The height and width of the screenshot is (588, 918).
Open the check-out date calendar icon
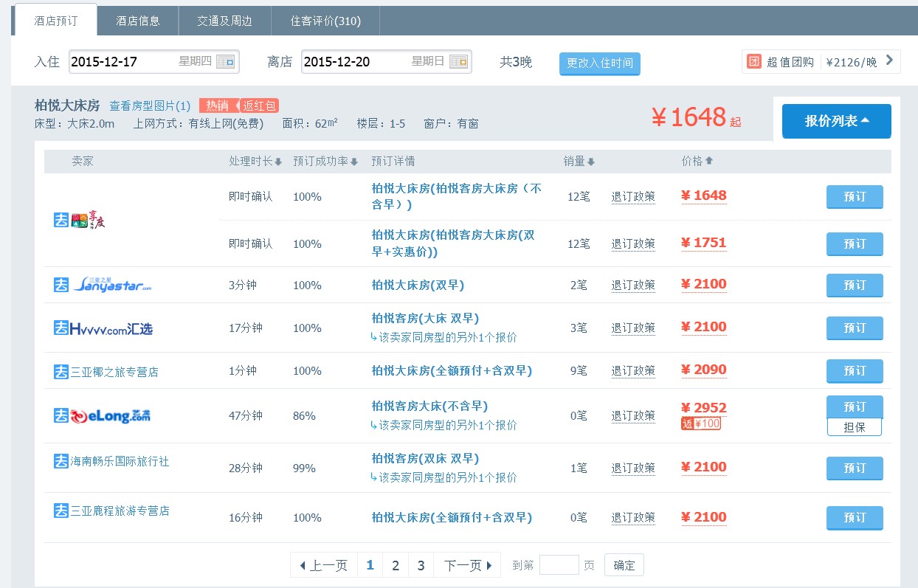point(458,62)
